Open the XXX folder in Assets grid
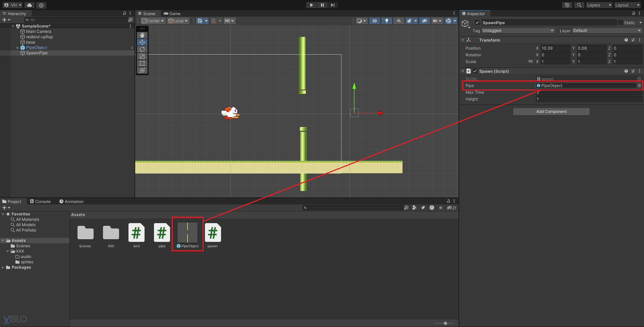The width and height of the screenshot is (644, 327). (111, 236)
